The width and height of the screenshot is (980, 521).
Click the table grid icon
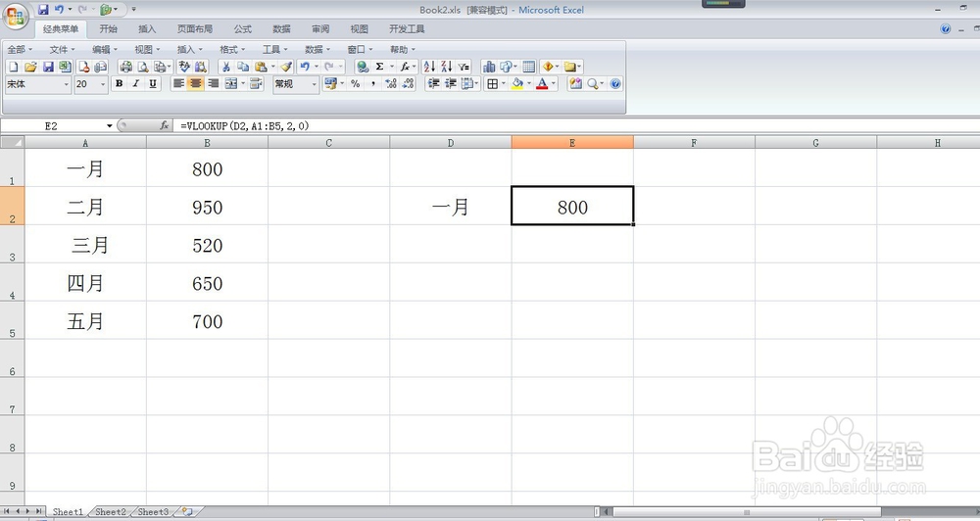(529, 67)
